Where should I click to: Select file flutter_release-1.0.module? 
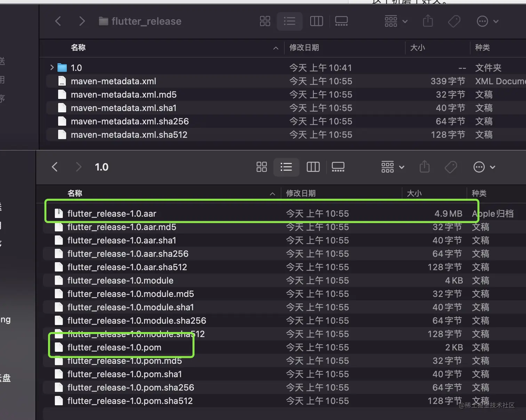click(120, 280)
